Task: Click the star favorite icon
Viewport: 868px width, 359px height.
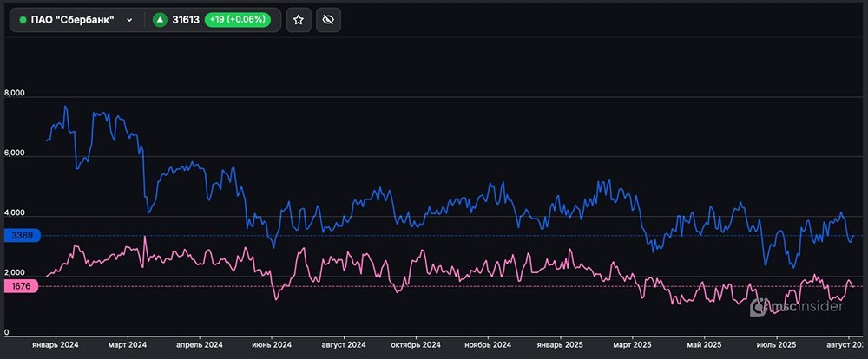Action: tap(298, 20)
